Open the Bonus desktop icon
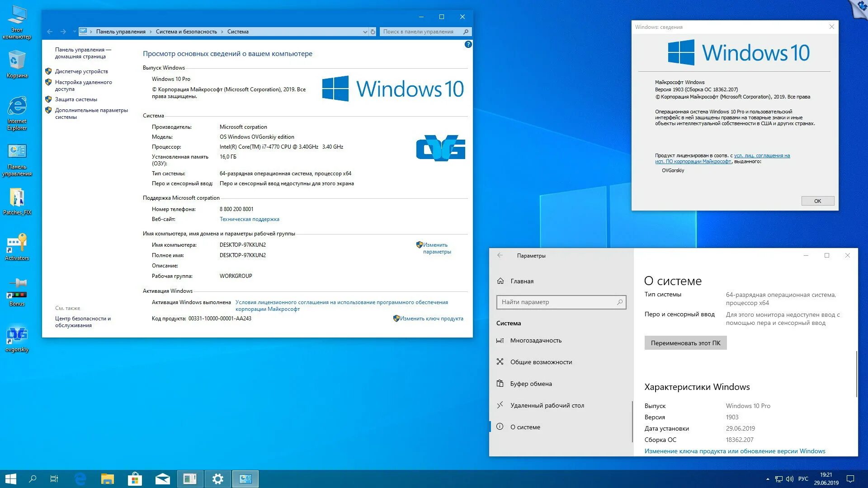Image resolution: width=868 pixels, height=488 pixels. (x=17, y=291)
